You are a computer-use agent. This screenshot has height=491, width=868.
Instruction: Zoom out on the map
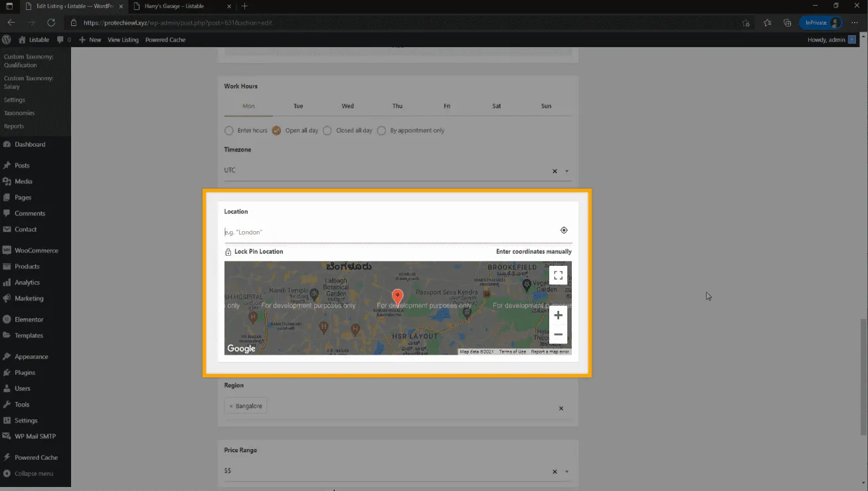coord(558,334)
